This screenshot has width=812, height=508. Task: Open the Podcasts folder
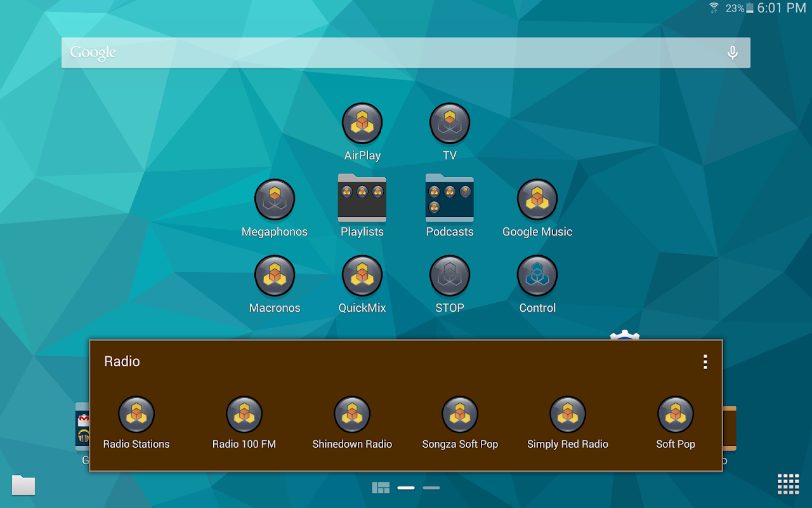coord(450,198)
